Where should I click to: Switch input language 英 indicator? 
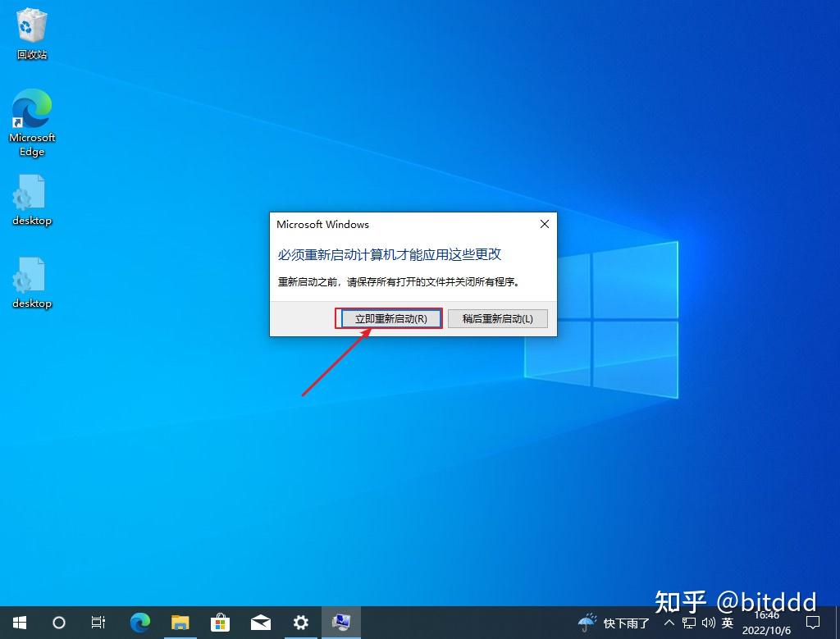pyautogui.click(x=727, y=623)
